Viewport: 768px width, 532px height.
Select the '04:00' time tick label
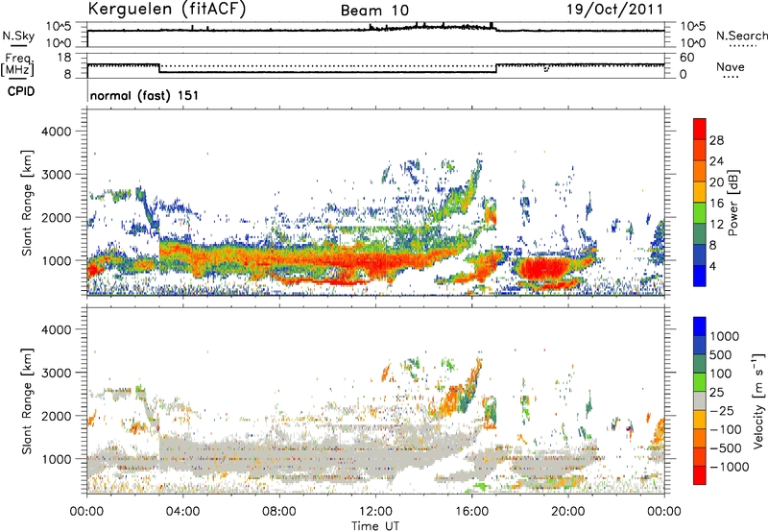[182, 512]
